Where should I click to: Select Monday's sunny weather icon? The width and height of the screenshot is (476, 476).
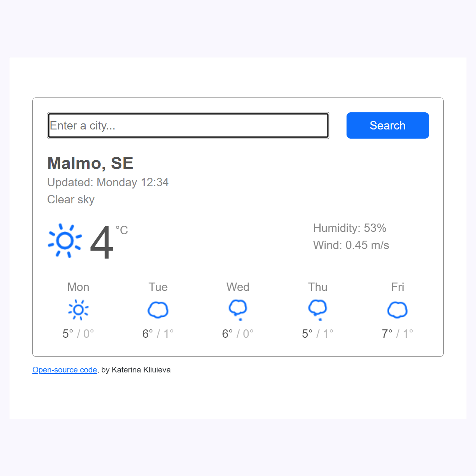coord(78,310)
